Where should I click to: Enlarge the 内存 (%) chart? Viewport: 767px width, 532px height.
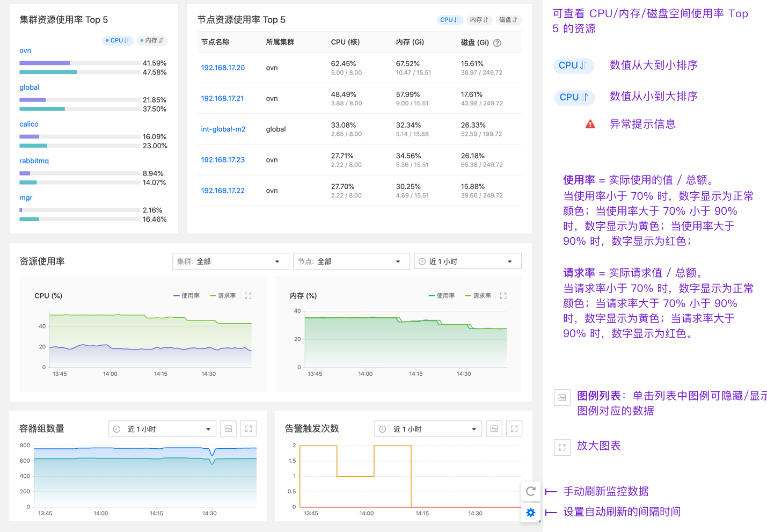click(503, 296)
